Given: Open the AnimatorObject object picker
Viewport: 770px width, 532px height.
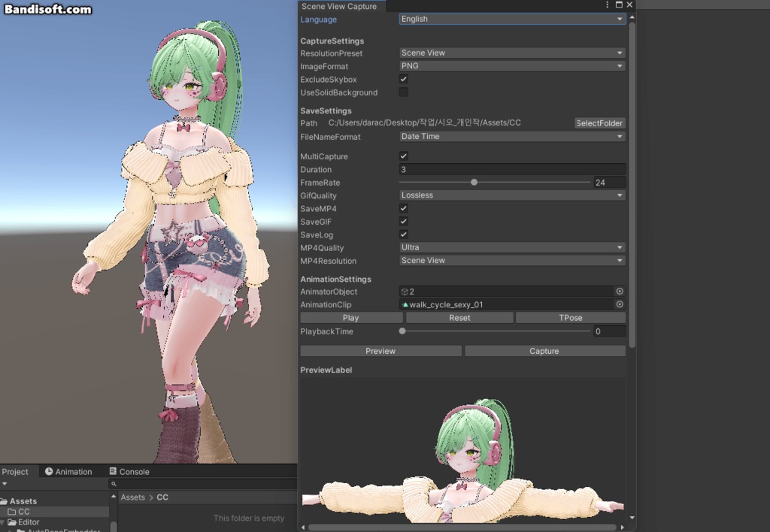Looking at the screenshot, I should [x=619, y=292].
